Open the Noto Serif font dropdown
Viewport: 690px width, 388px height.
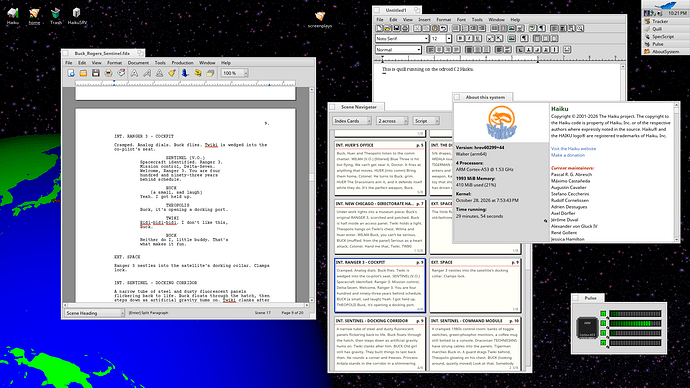click(x=402, y=39)
